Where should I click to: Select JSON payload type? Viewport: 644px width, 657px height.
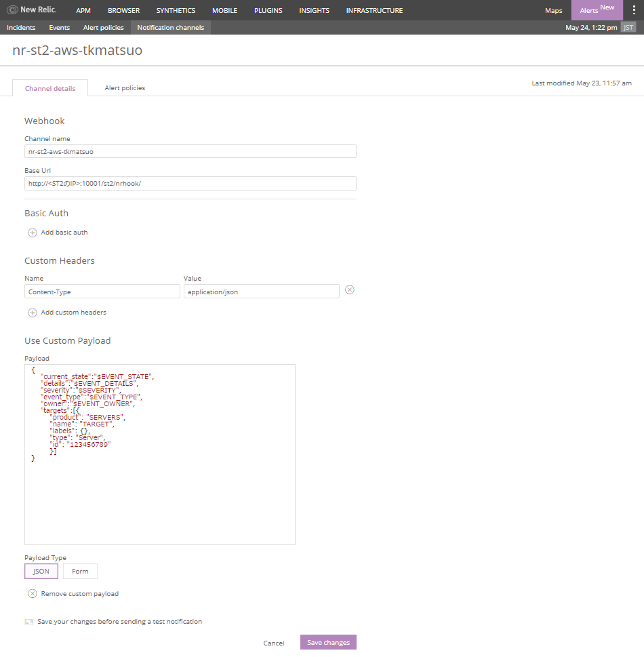(x=41, y=571)
